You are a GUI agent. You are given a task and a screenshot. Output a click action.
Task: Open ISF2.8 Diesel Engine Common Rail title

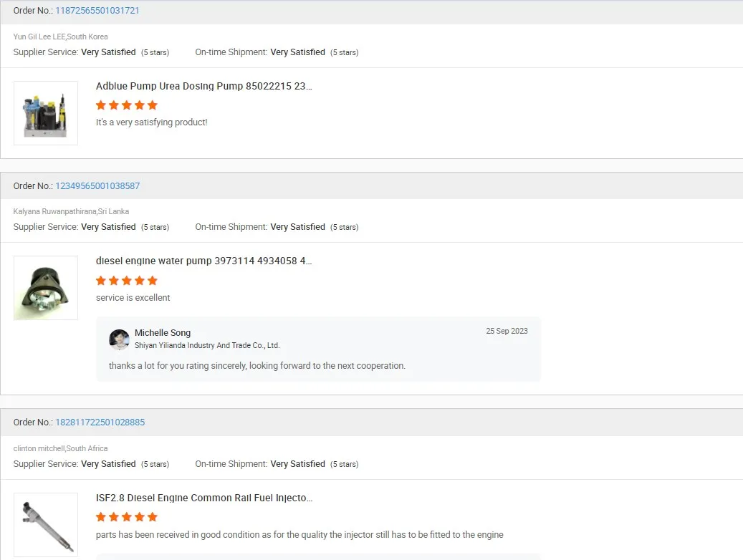pos(204,498)
